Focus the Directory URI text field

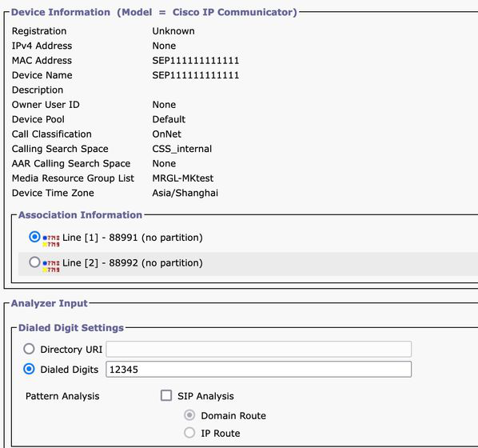258,349
